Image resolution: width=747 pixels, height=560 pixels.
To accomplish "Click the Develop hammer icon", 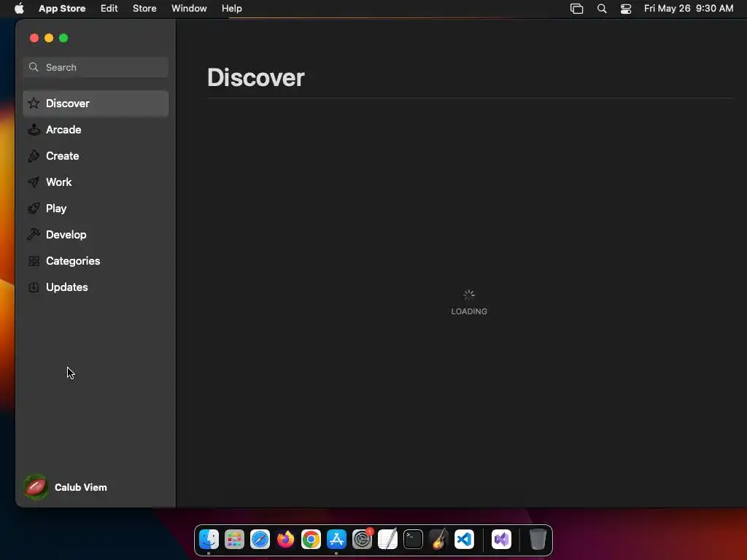I will [34, 234].
